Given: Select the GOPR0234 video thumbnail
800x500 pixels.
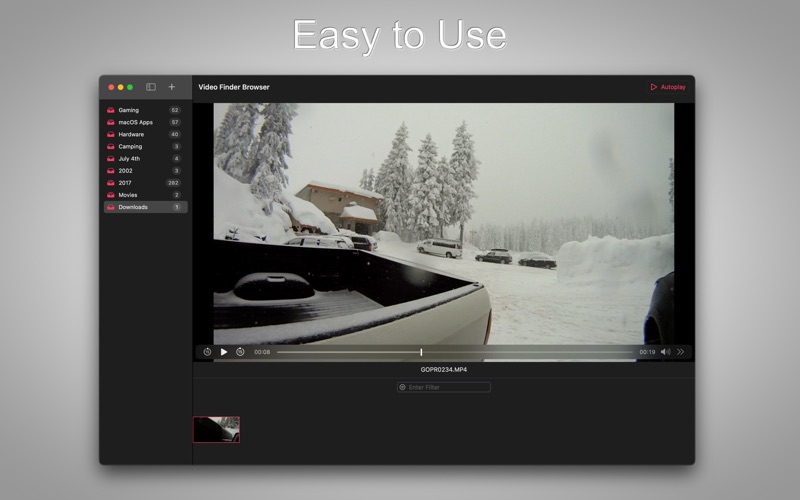Looking at the screenshot, I should click(216, 430).
